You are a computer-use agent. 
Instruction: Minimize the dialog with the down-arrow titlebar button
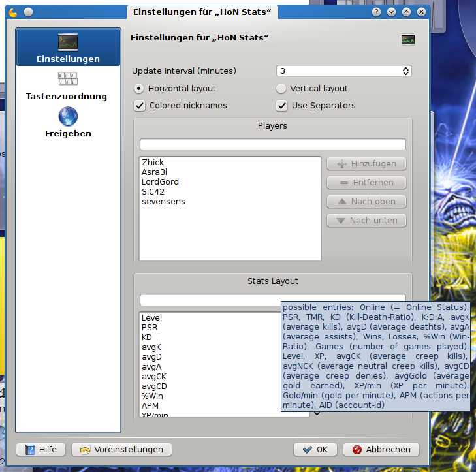coord(391,12)
